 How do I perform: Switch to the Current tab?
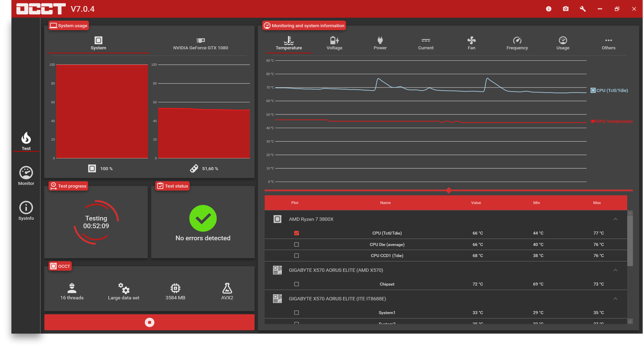(426, 43)
